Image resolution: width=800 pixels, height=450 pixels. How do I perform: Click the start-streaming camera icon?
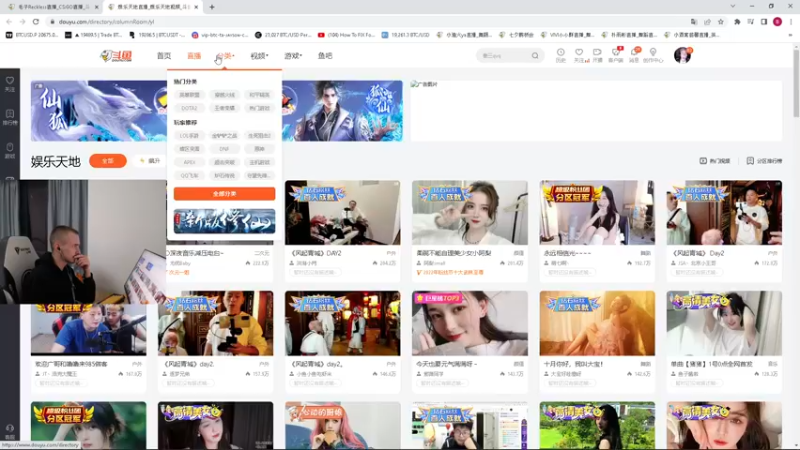[597, 55]
